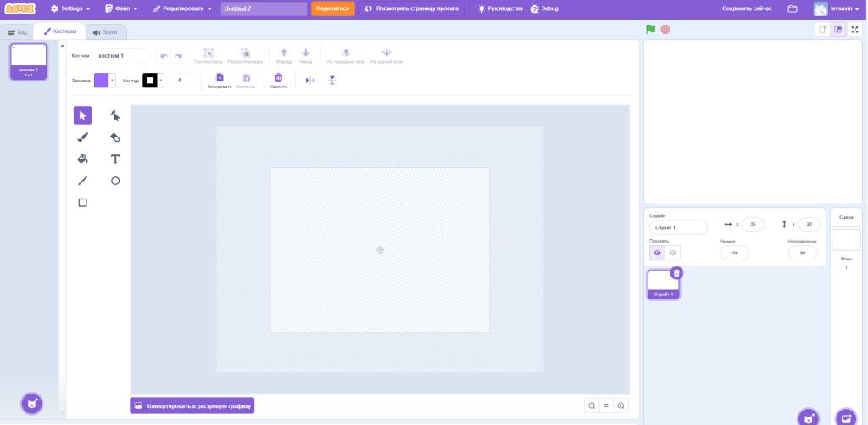Switch to the Код tab
868x425 pixels.
point(17,32)
